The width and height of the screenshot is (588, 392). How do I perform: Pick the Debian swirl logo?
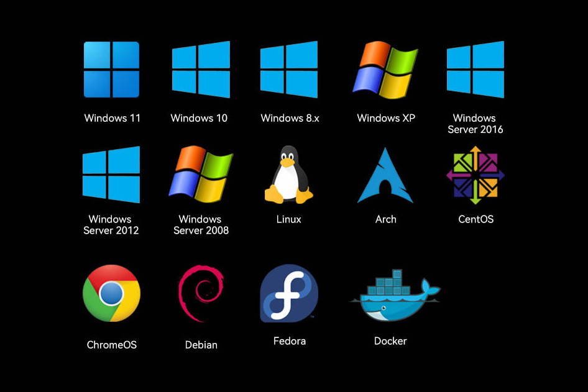201,293
